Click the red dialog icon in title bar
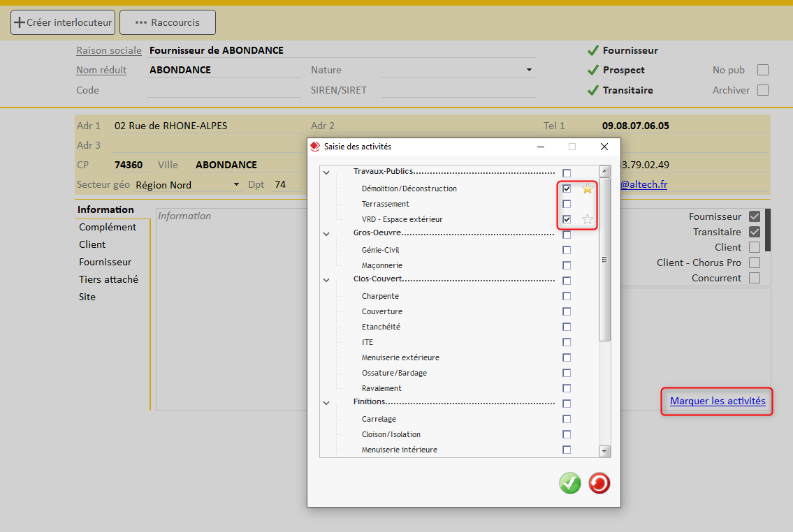Image resolution: width=793 pixels, height=532 pixels. (x=315, y=147)
